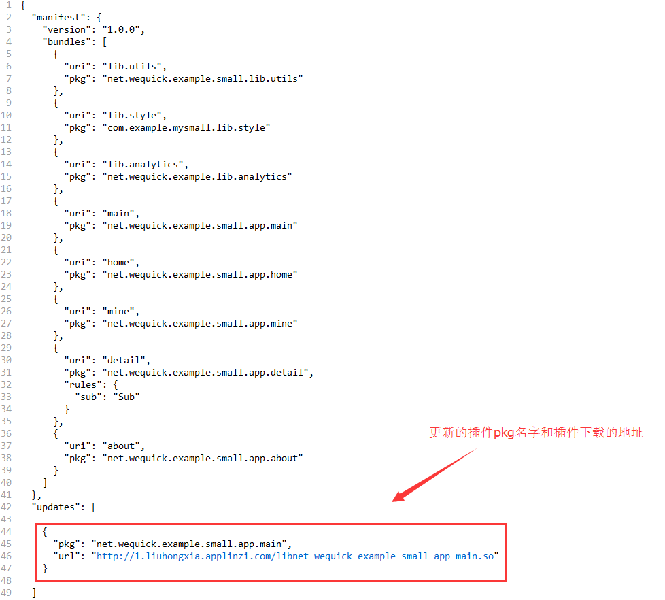
Task: Click the "rules" key text
Action: 86,385
